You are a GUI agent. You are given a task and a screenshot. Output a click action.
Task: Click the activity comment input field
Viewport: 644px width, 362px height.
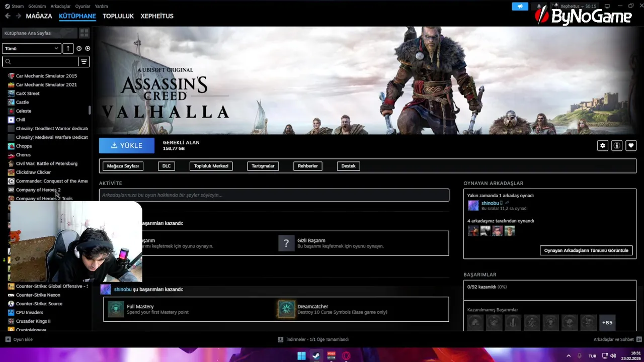pyautogui.click(x=274, y=195)
